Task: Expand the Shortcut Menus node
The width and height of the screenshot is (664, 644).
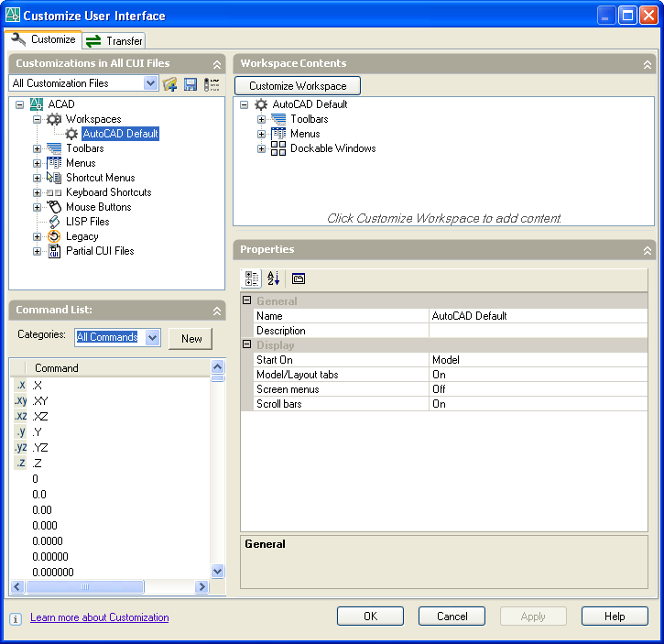Action: pyautogui.click(x=38, y=178)
